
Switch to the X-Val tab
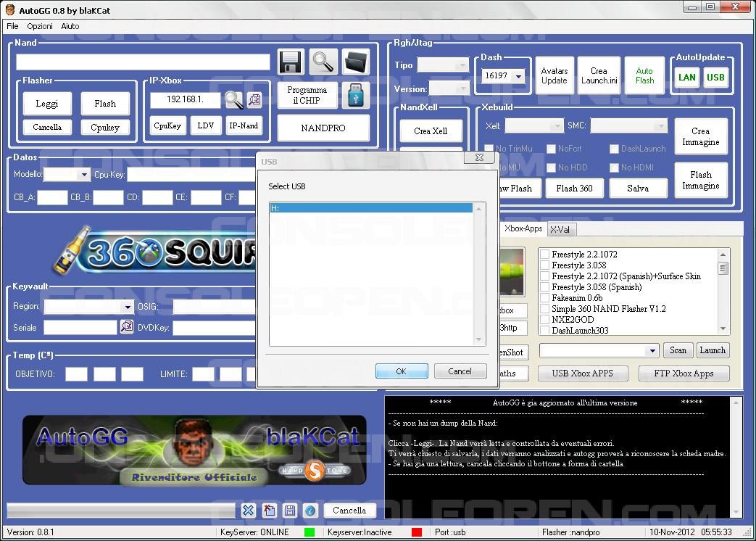(x=560, y=229)
